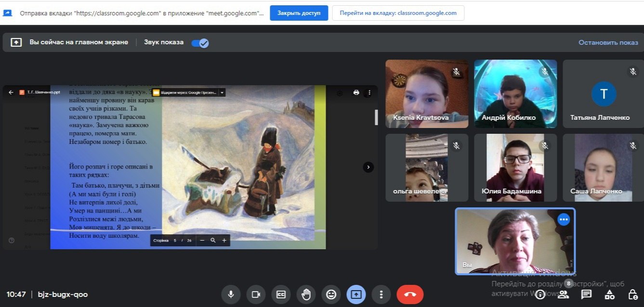The height and width of the screenshot is (307, 644).
Task: Open the three-dot more options in call bar
Action: pos(381,294)
